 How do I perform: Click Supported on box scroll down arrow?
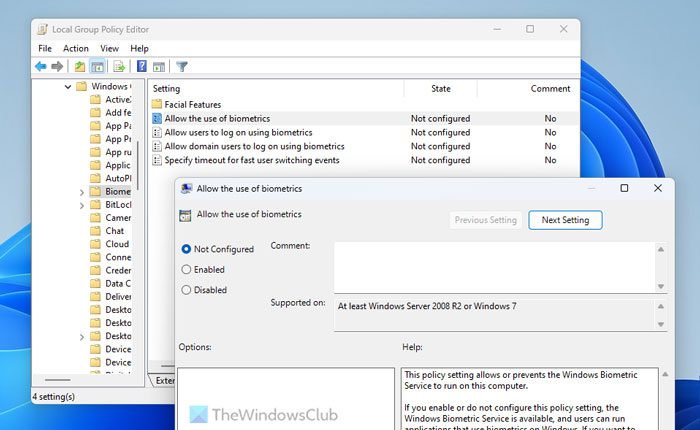pyautogui.click(x=661, y=324)
